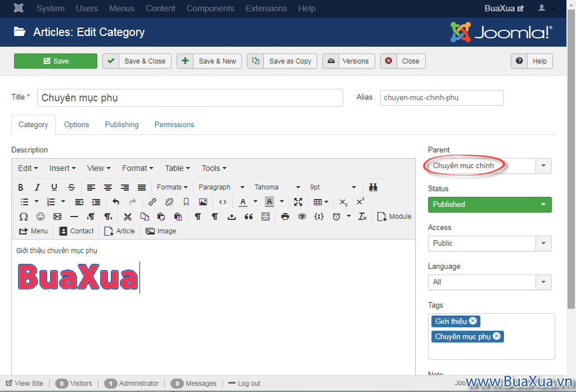Open the Published status dropdown

(490, 205)
